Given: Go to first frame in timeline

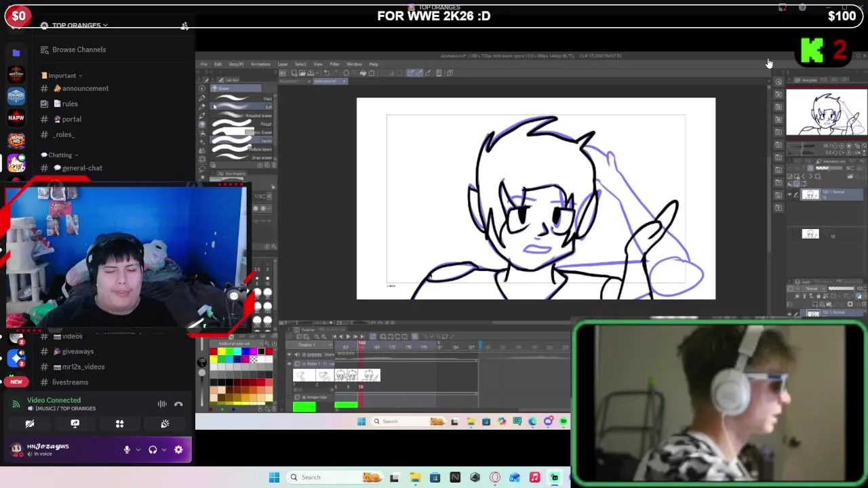Looking at the screenshot, I should 334,336.
